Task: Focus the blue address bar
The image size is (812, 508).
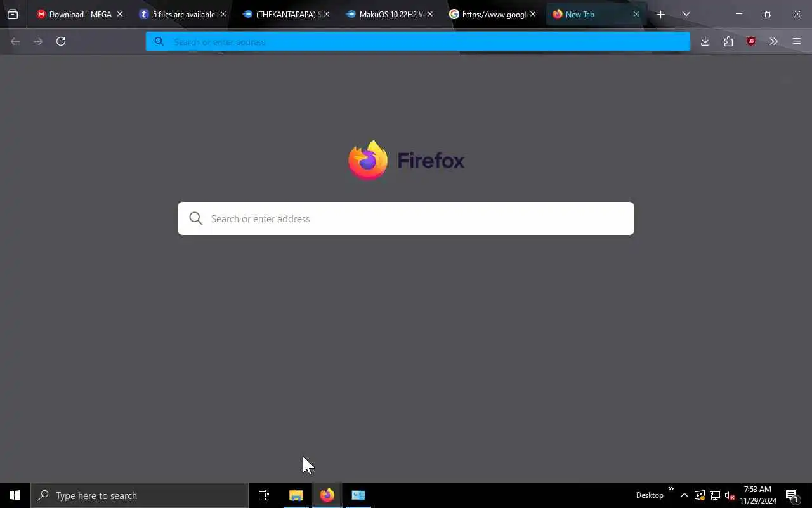Action: click(x=418, y=41)
